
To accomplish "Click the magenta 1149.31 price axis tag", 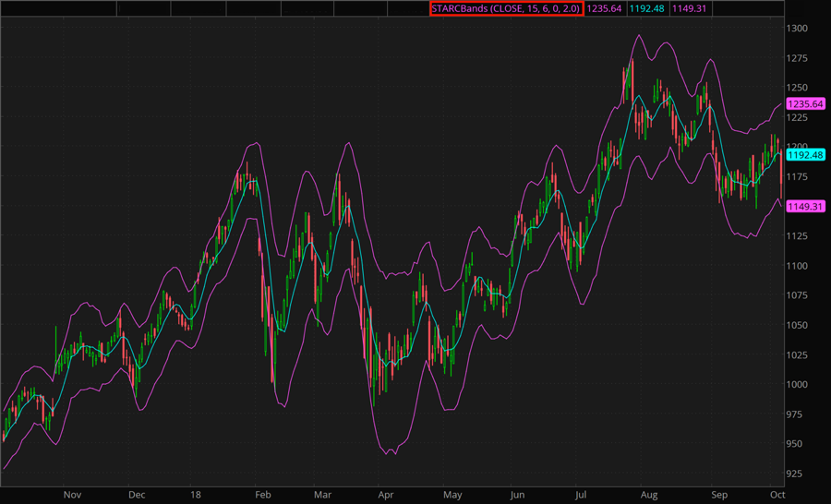I will click(804, 206).
